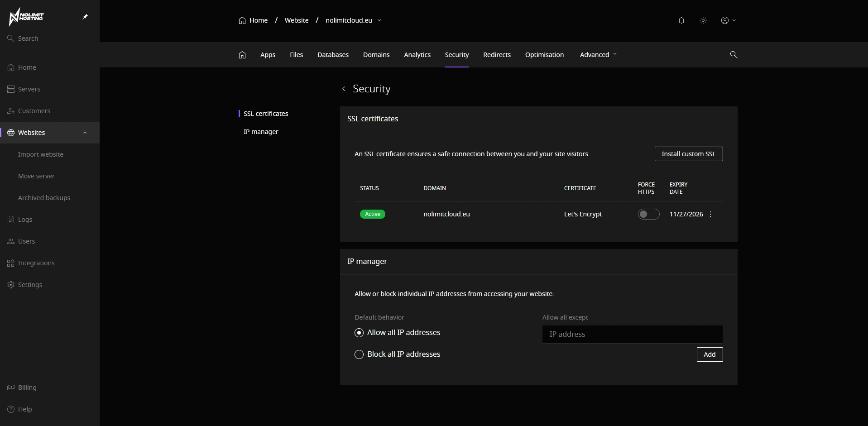Switch to the Databases tab
Screen dimensions: 868x426
pyautogui.click(x=333, y=55)
